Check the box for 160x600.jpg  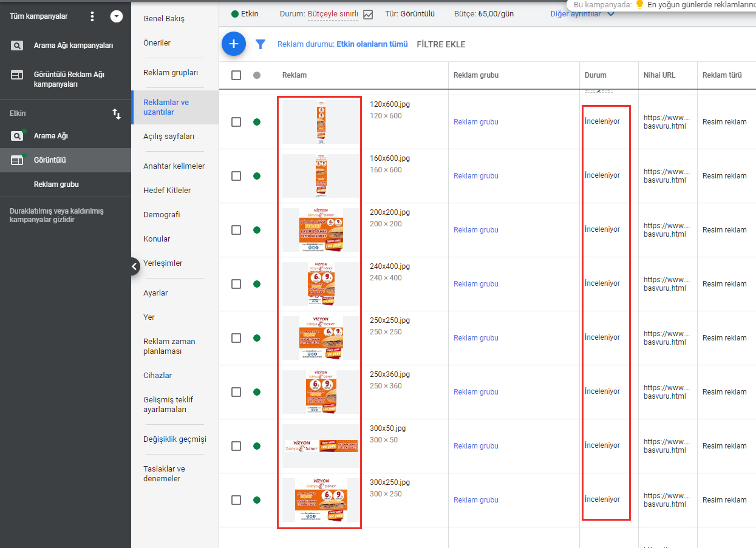(x=236, y=176)
